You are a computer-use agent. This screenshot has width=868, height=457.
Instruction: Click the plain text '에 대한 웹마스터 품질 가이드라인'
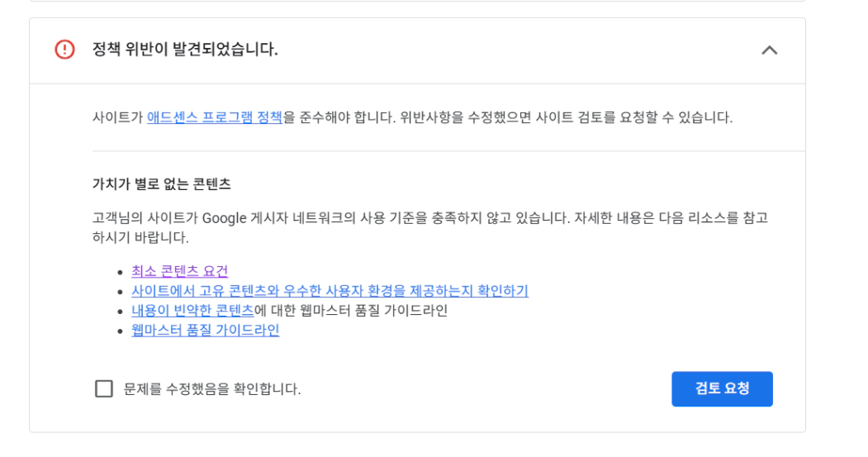coord(351,311)
